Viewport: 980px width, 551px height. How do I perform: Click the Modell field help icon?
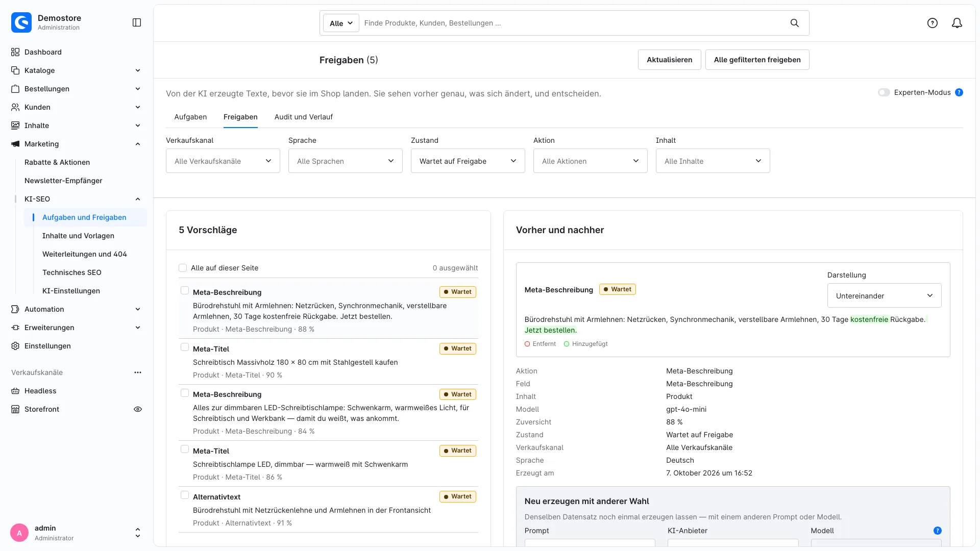(x=938, y=531)
